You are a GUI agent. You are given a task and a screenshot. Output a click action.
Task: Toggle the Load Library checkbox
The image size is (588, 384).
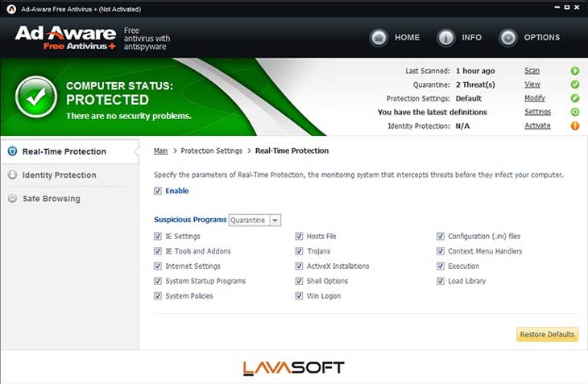(441, 281)
